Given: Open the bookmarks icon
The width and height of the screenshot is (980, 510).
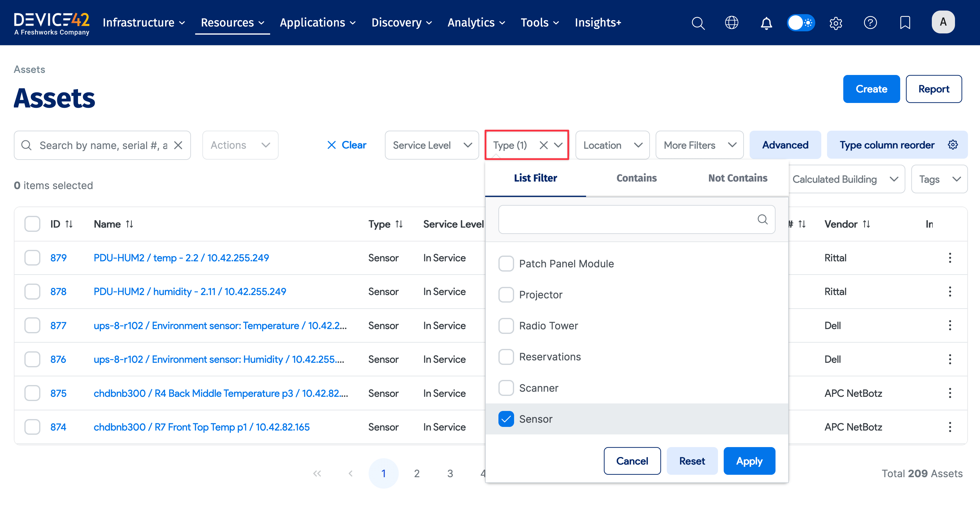Looking at the screenshot, I should pos(905,23).
